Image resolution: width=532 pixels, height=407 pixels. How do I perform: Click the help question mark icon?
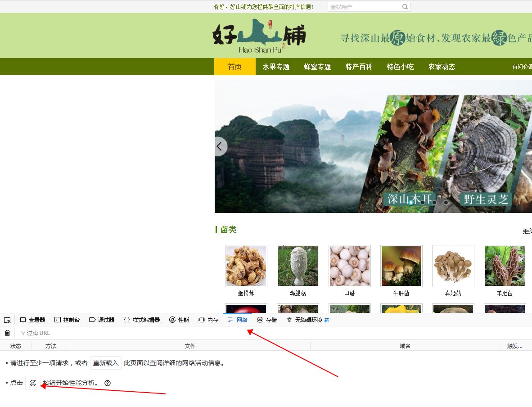tap(108, 383)
